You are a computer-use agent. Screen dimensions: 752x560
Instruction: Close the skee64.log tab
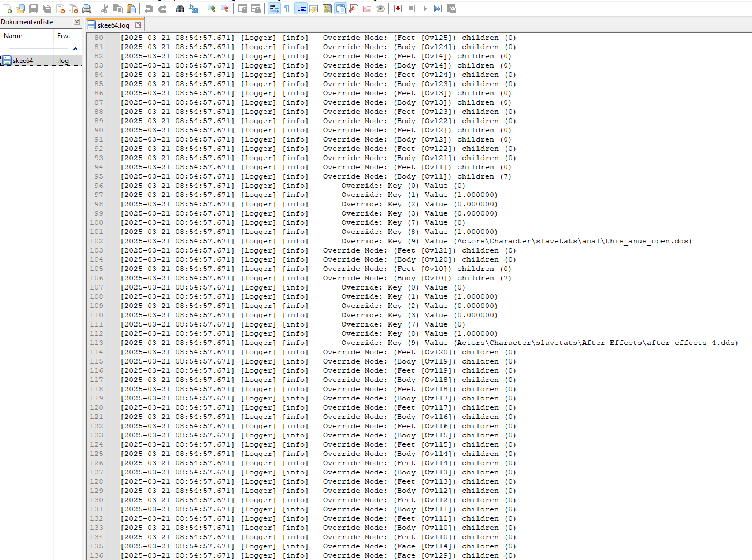(138, 25)
